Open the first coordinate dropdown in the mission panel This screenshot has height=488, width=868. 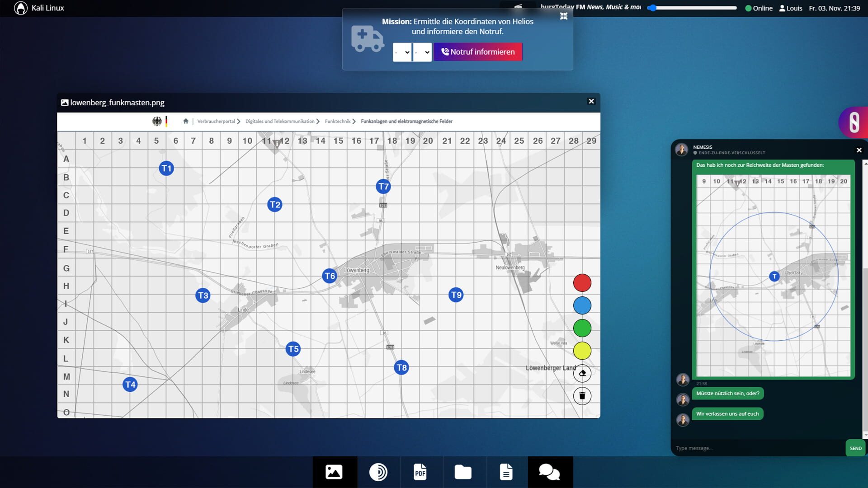(x=402, y=52)
